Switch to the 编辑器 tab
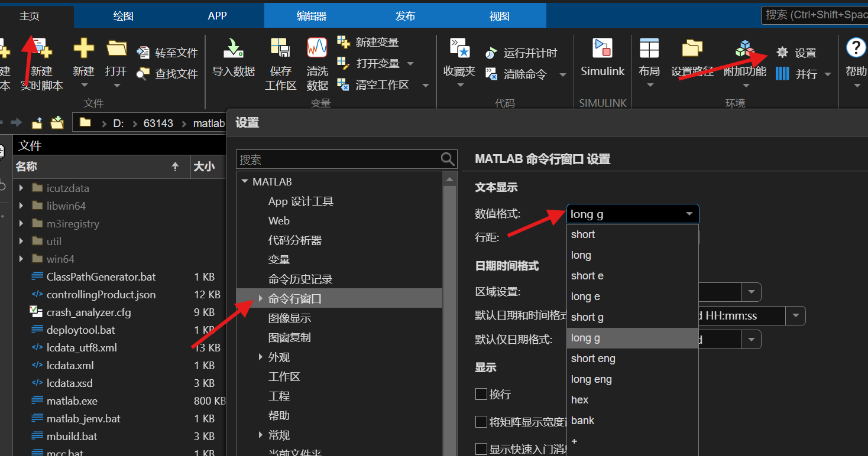This screenshot has height=456, width=868. pos(312,16)
